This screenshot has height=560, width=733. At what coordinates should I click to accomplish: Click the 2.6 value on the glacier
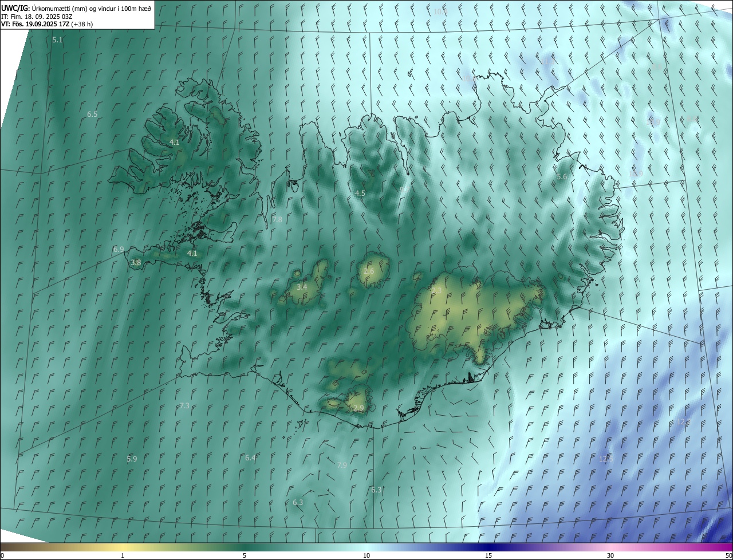369,271
